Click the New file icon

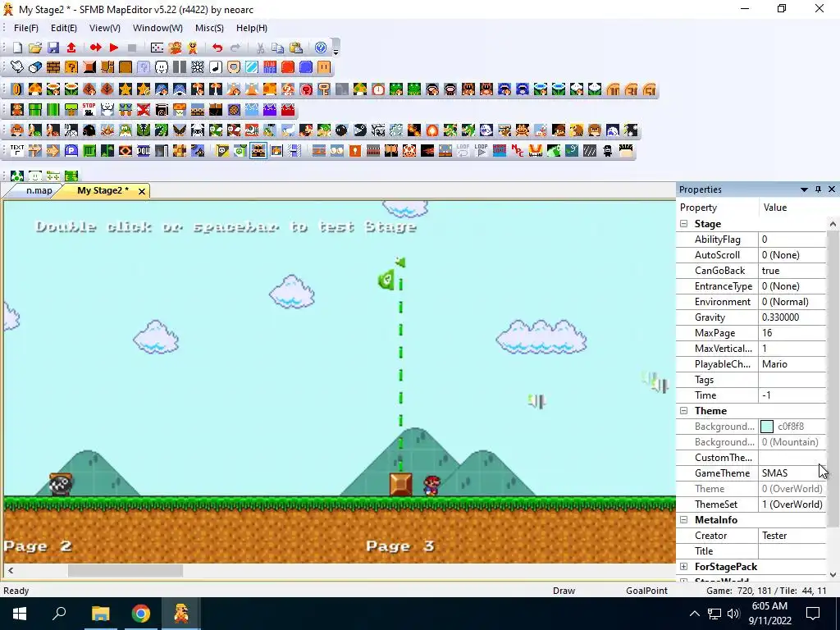click(17, 48)
